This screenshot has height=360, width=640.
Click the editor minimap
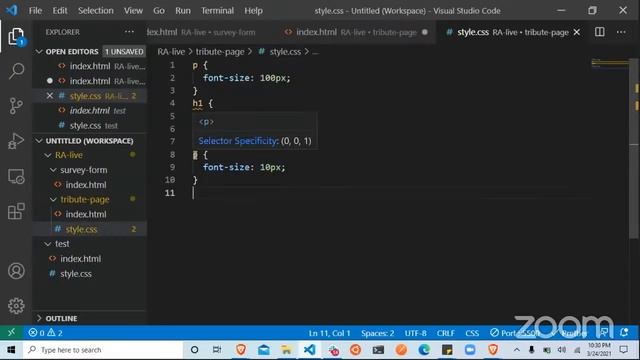coord(610,64)
